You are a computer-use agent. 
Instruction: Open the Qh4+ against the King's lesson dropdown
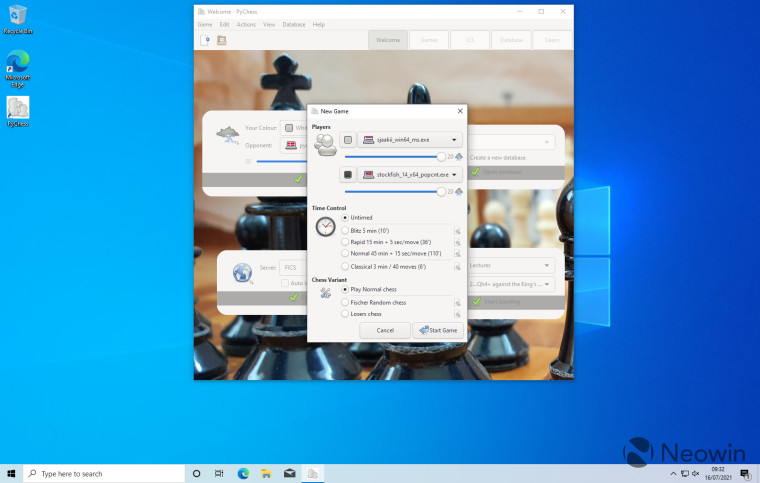[511, 284]
